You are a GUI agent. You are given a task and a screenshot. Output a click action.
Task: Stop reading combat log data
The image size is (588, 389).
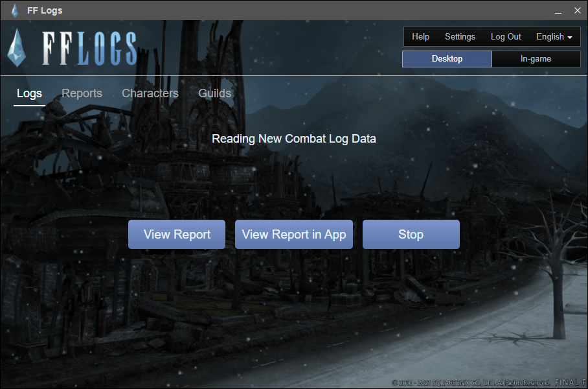point(411,235)
